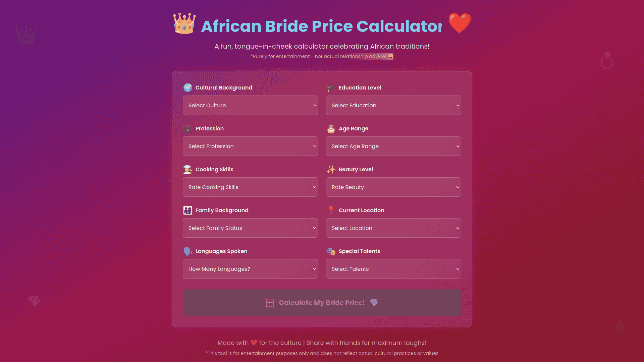Open the How Many Languages dropdown
This screenshot has width=644, height=362.
[x=250, y=269]
